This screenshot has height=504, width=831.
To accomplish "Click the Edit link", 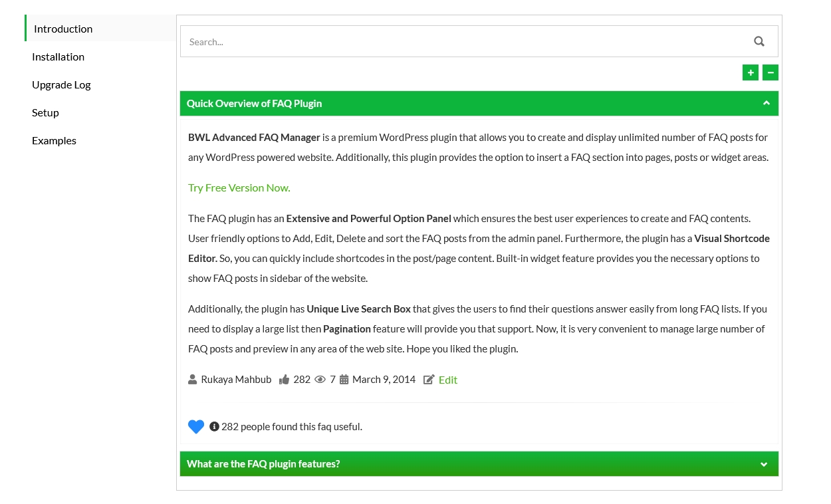I will click(448, 380).
